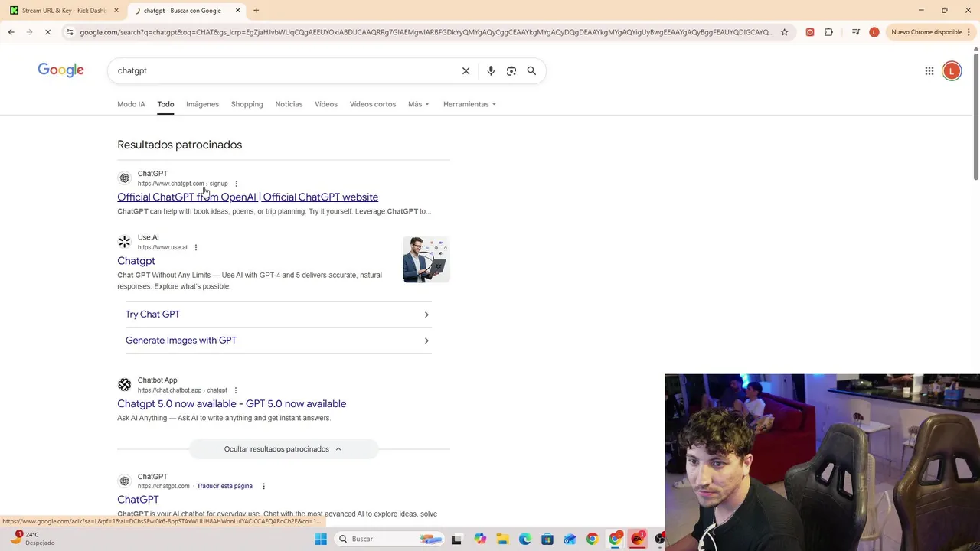
Task: Open Copilot on the taskbar
Action: pos(480,540)
